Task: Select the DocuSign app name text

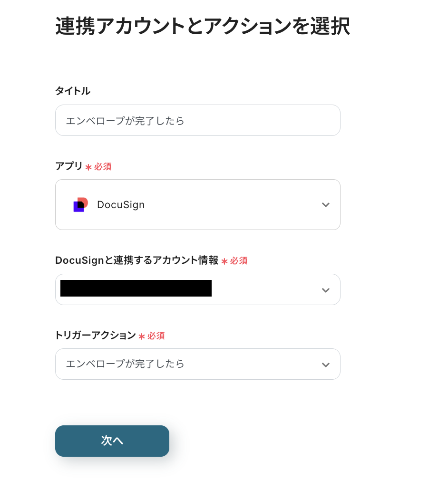Action: [x=121, y=205]
